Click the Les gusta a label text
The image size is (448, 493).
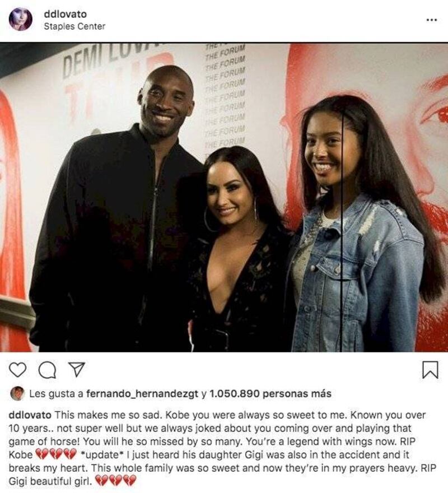(x=56, y=394)
